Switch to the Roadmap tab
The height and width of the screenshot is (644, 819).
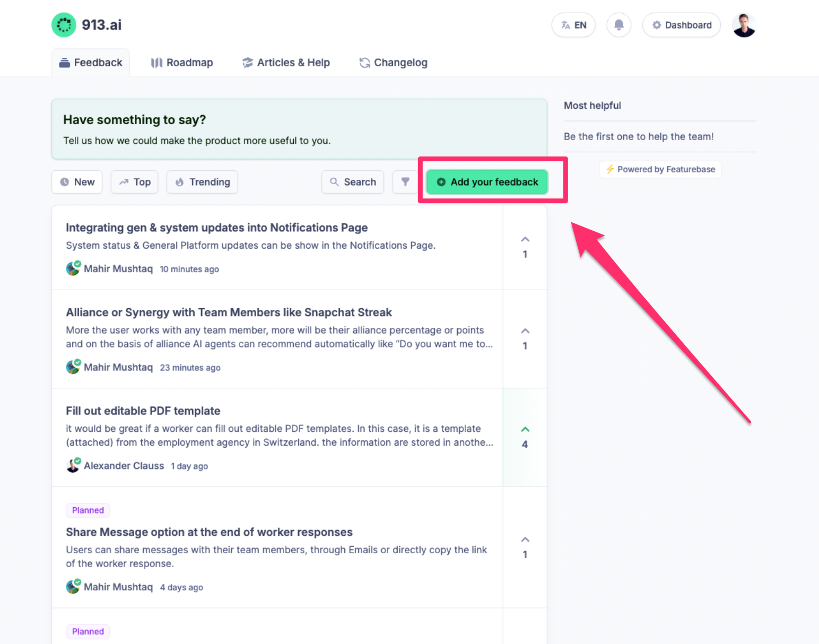(182, 63)
